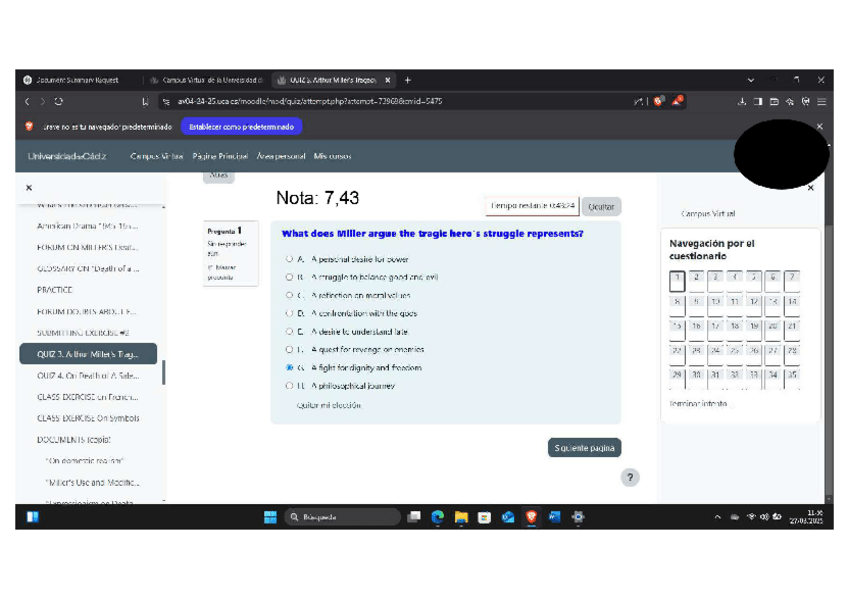Open the browser hamburger menu
This screenshot has height=599, width=848.
pyautogui.click(x=822, y=102)
